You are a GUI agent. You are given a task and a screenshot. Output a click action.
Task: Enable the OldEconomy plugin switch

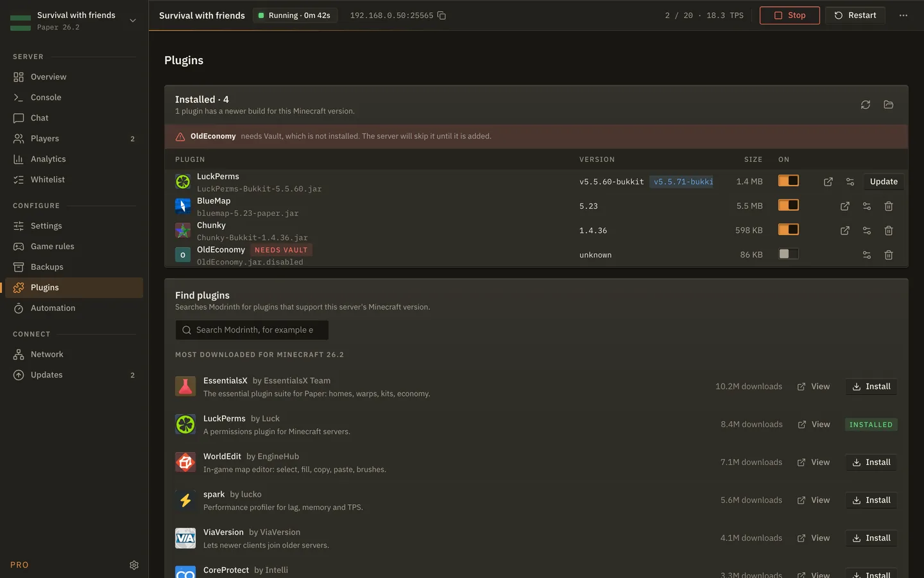pos(789,254)
